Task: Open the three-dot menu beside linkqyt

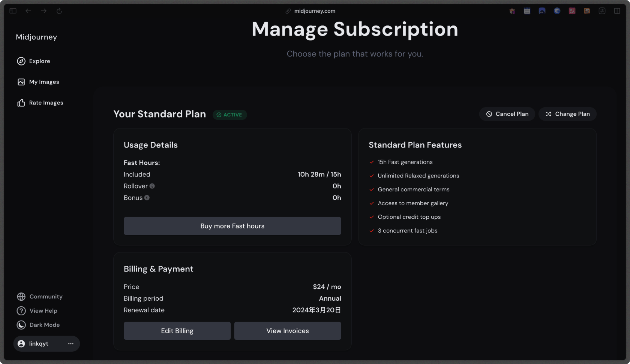Action: coord(71,344)
